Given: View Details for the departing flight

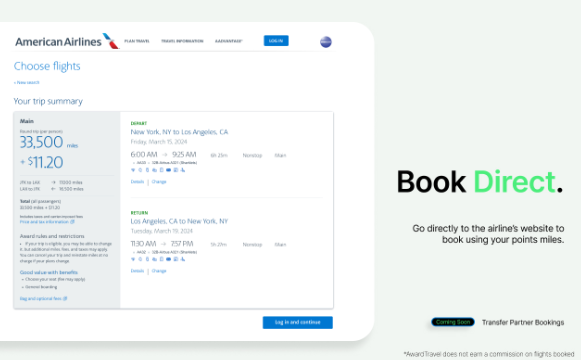Looking at the screenshot, I should [x=137, y=182].
